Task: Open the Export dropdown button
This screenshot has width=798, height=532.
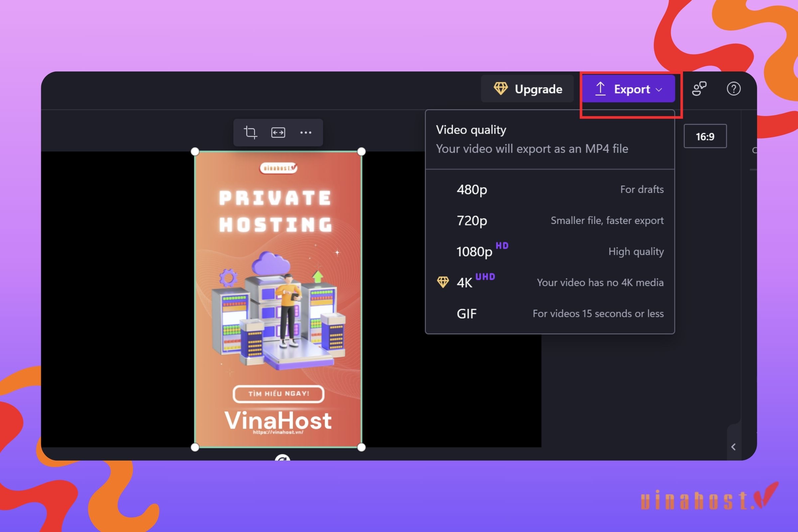Action: (x=628, y=89)
